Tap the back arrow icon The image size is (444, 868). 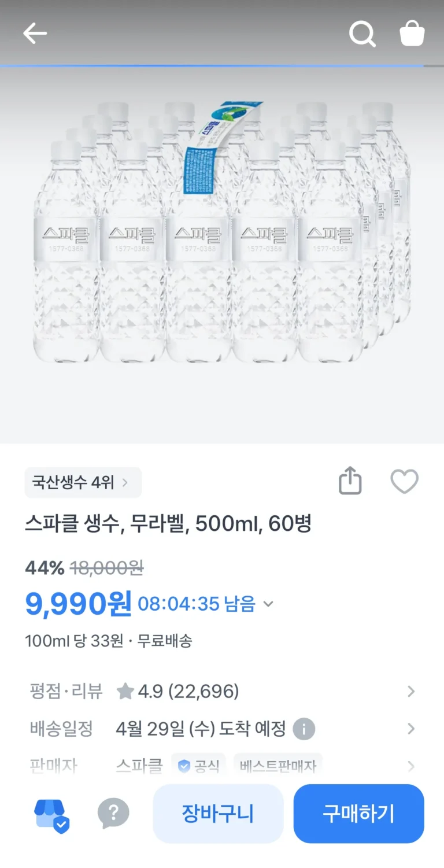[35, 34]
